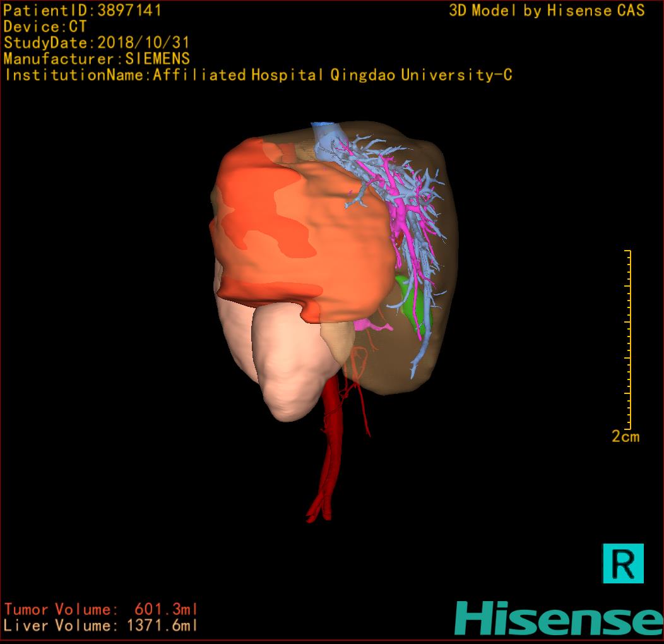664x644 pixels.
Task: Click the Tumor Volume 601.3ml readout
Action: tap(101, 609)
